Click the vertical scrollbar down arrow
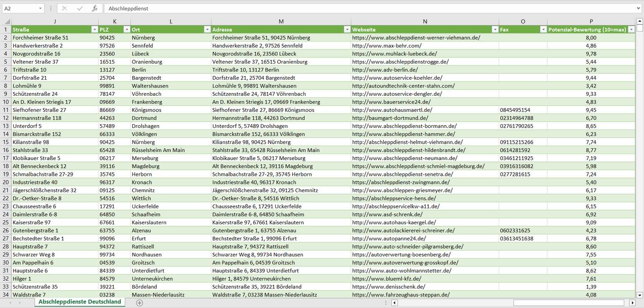The width and height of the screenshot is (644, 308). pyautogui.click(x=640, y=295)
